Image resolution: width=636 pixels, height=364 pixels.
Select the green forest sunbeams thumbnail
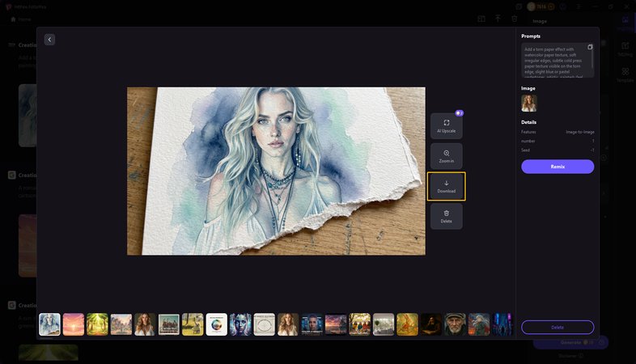pos(97,324)
